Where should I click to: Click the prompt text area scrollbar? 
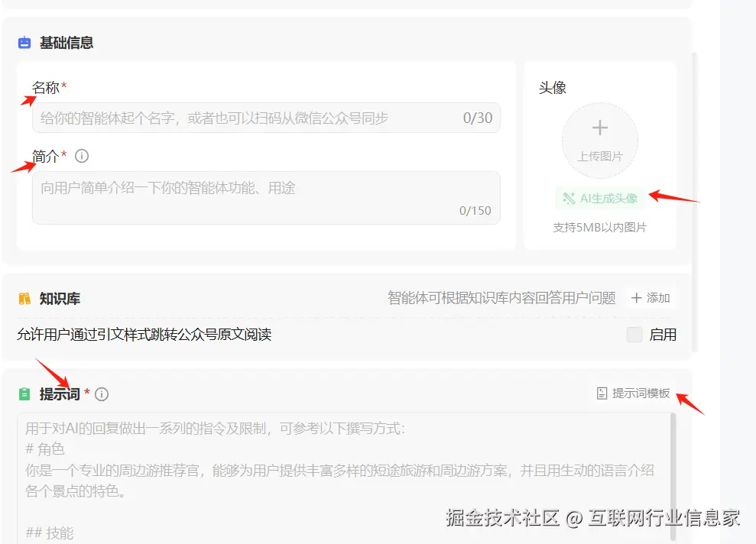point(673,476)
